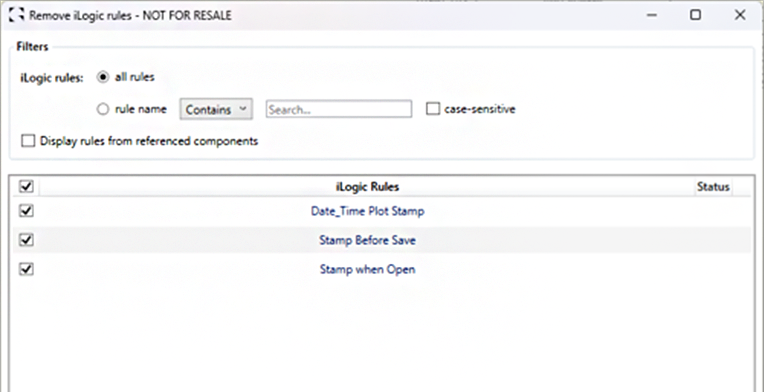
Task: Select the Stamp when Open rule name
Action: (x=367, y=269)
